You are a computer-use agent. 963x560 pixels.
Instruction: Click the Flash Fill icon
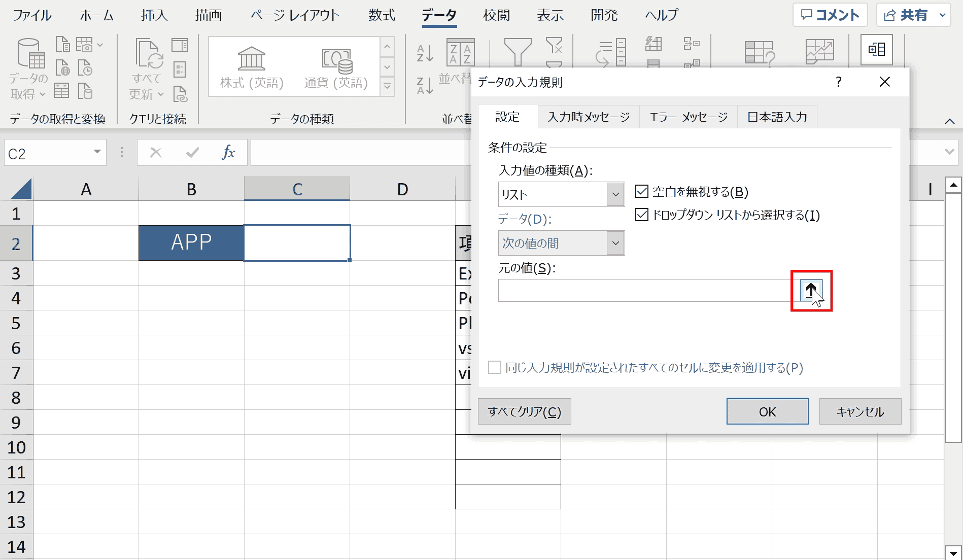(x=653, y=44)
